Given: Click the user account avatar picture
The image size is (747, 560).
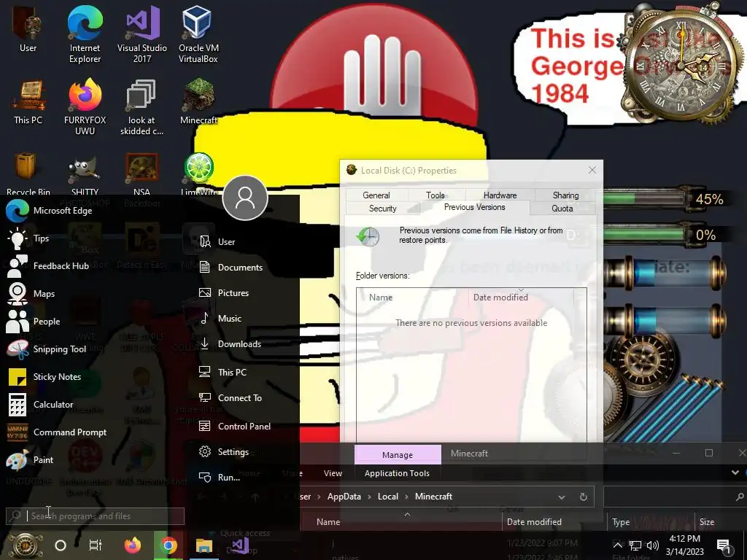Looking at the screenshot, I should [x=245, y=198].
